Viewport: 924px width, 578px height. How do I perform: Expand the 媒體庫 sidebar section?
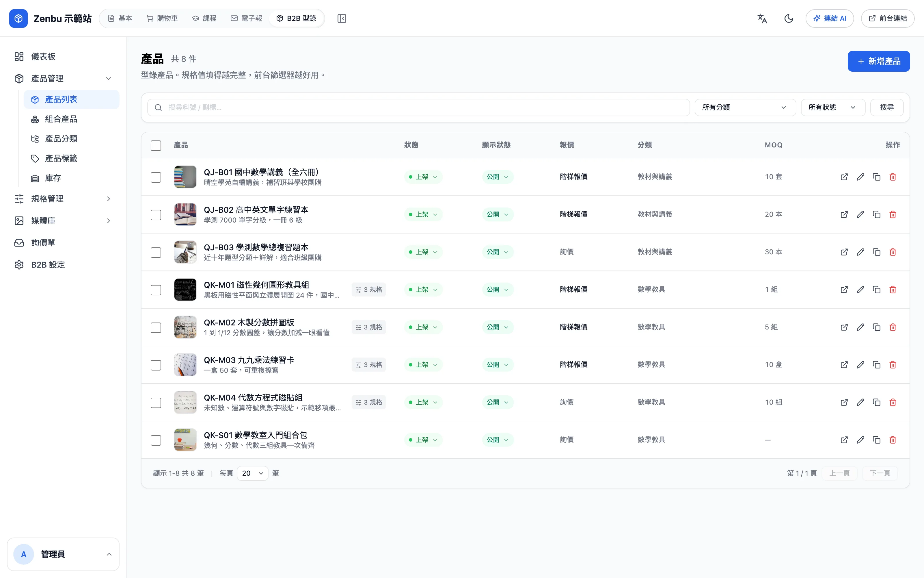pos(64,221)
